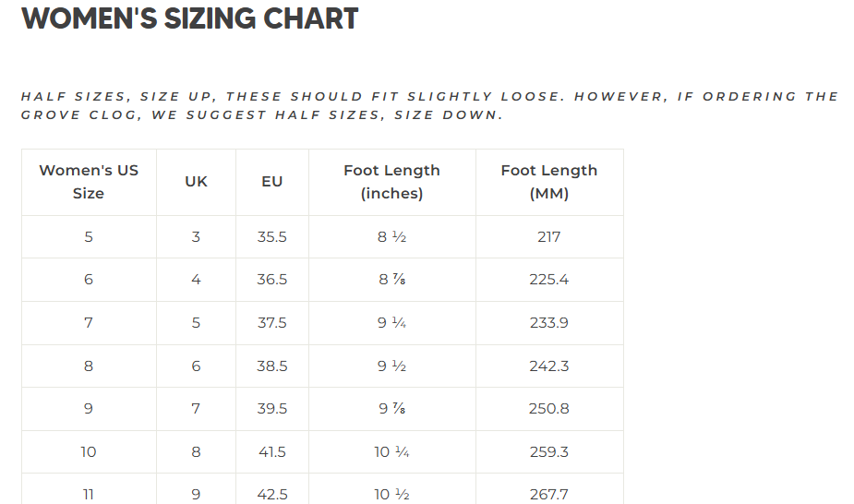Click the 259.3 millimeter cell
The width and height of the screenshot is (854, 504).
click(x=548, y=452)
